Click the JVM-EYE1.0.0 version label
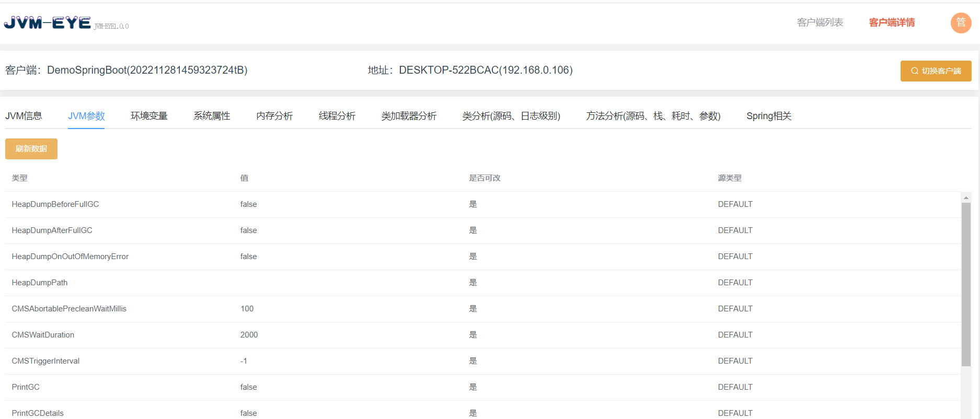This screenshot has width=980, height=419. click(x=111, y=26)
